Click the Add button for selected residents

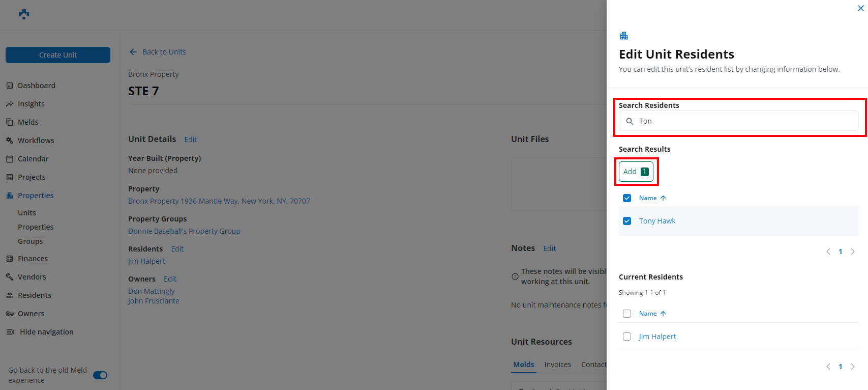tap(636, 172)
